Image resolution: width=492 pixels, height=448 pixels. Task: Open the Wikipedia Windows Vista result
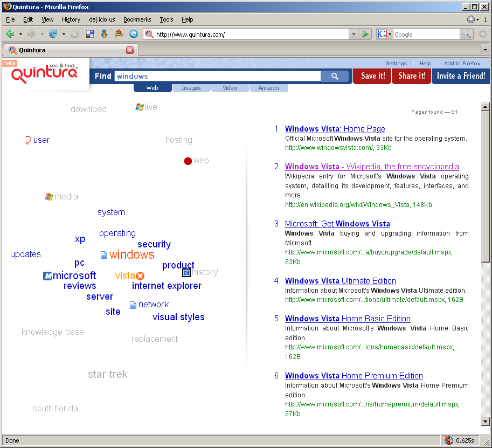pos(372,167)
